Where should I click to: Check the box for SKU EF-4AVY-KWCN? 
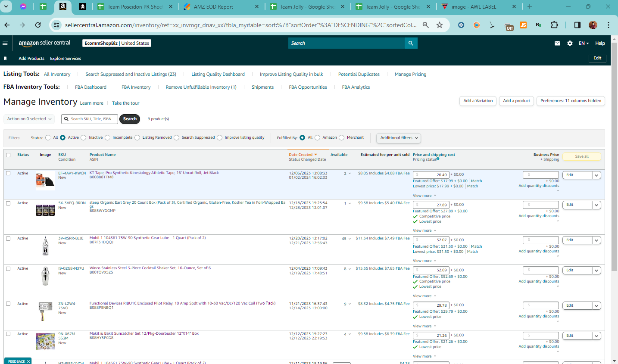[8, 173]
